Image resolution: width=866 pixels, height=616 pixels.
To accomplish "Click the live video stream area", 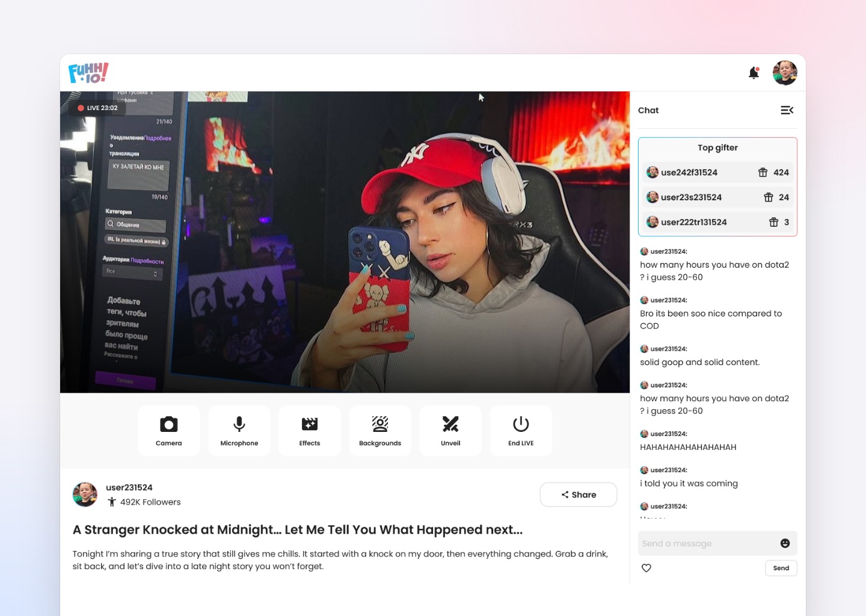I will click(x=345, y=242).
